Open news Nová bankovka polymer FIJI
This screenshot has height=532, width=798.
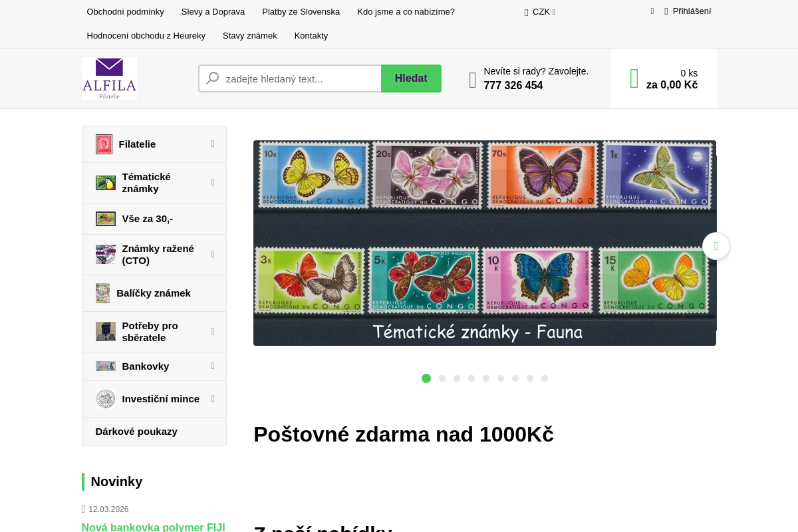point(154,527)
